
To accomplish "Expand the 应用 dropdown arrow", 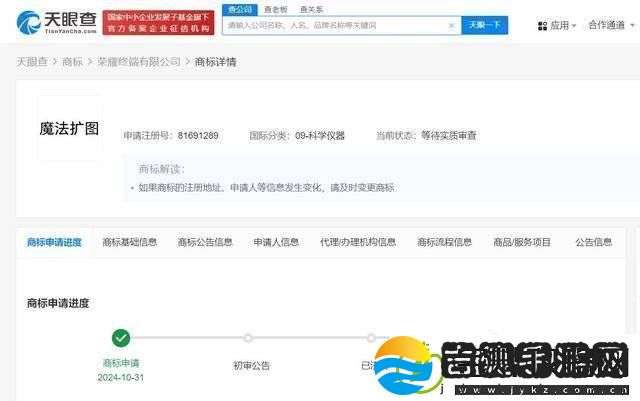I will point(574,26).
